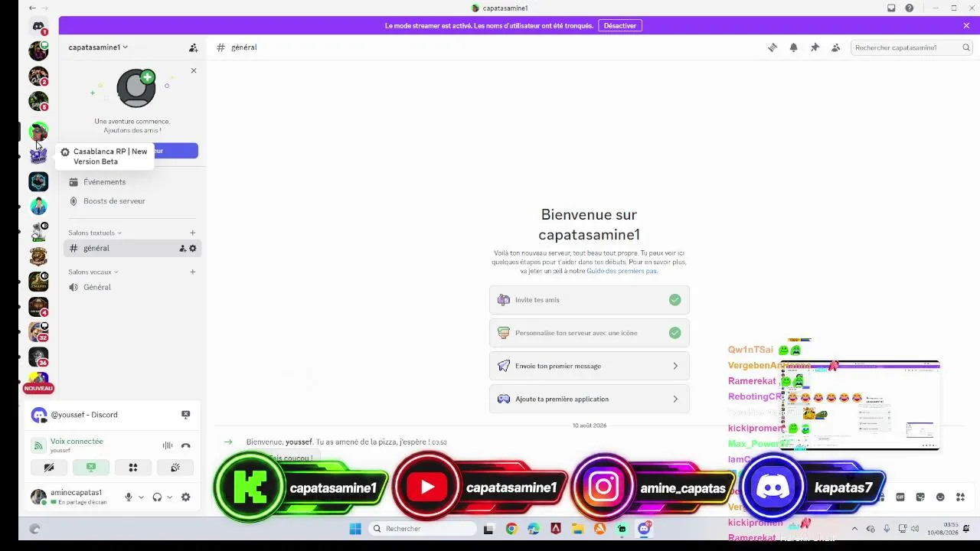Edit général channel settings gear
Viewport: 980px width, 551px height.
point(193,248)
